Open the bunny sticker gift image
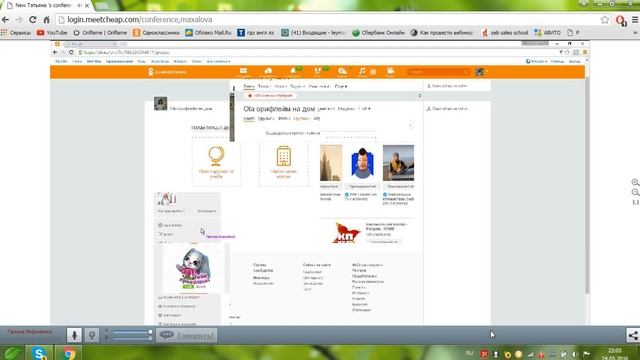 (x=193, y=268)
